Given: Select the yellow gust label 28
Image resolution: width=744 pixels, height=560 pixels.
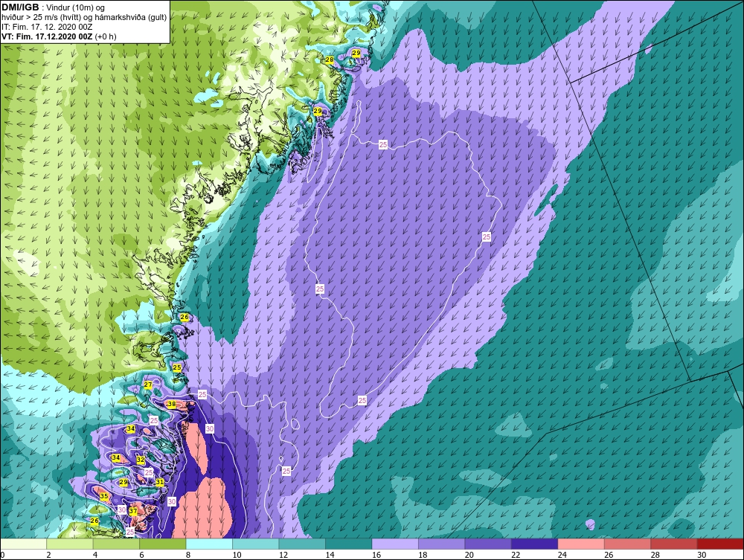Looking at the screenshot, I should [329, 59].
